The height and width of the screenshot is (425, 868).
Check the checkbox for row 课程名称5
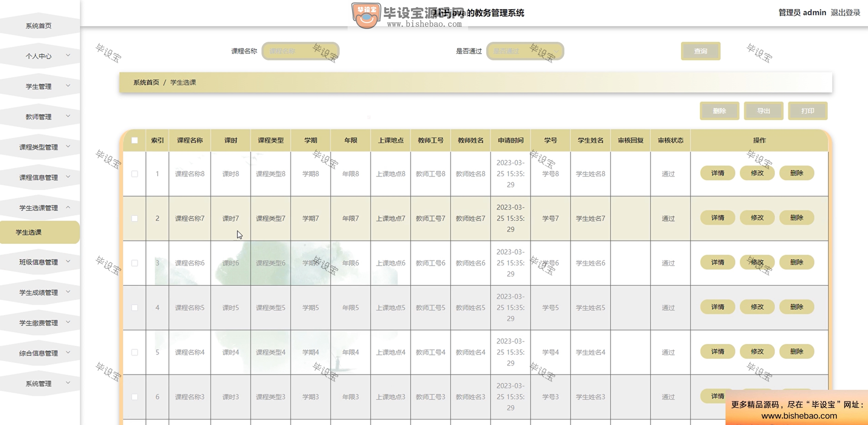coord(135,308)
